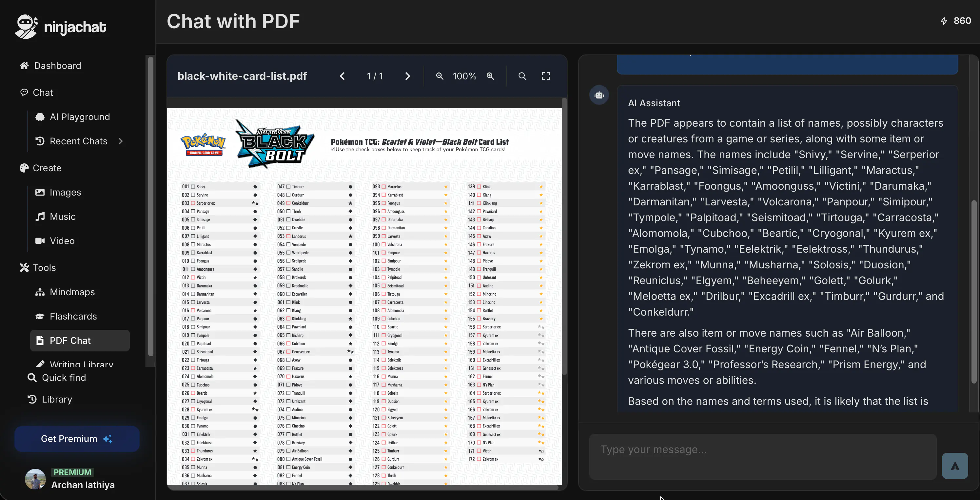The height and width of the screenshot is (500, 980).
Task: Open Flashcards from the sidebar
Action: (x=73, y=317)
